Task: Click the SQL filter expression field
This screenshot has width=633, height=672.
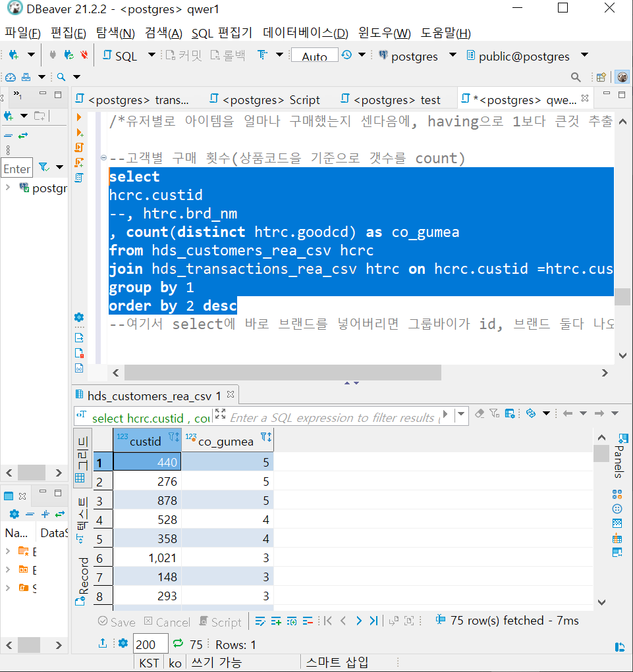Action: click(333, 417)
